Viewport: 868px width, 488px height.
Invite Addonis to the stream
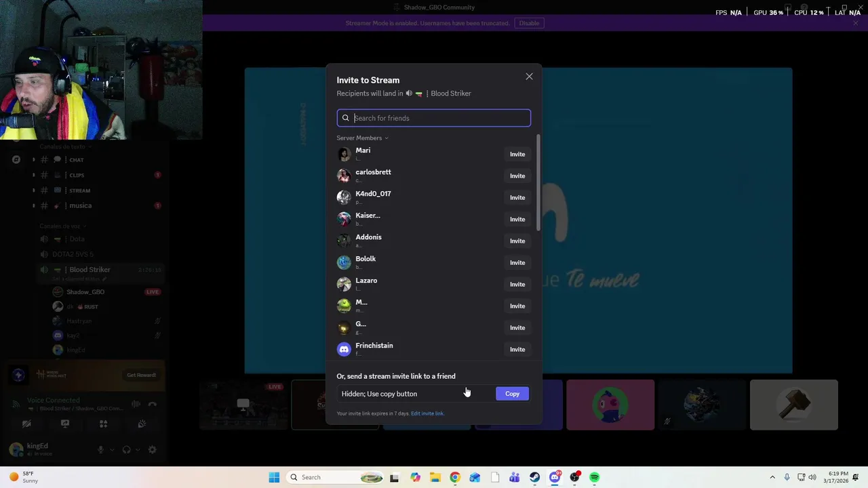pyautogui.click(x=517, y=241)
